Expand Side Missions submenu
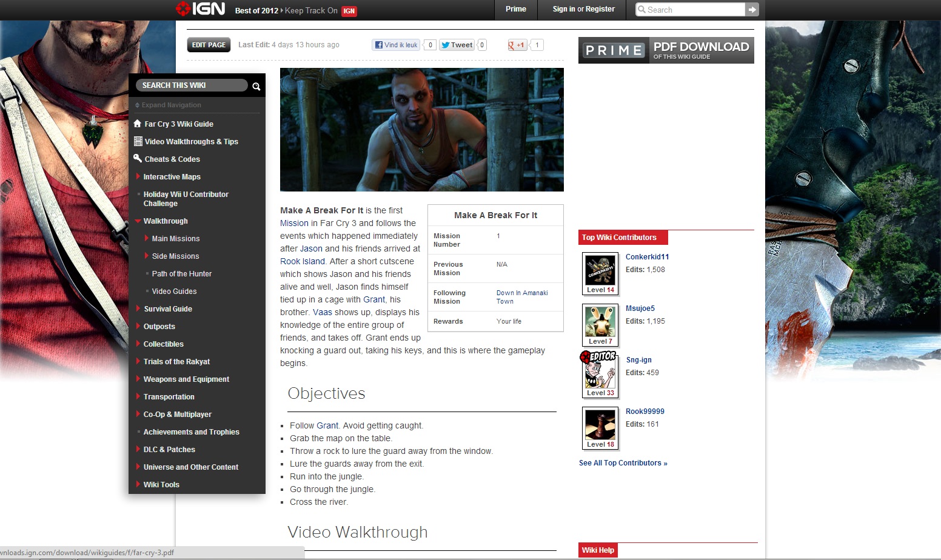The width and height of the screenshot is (941, 560). point(147,256)
